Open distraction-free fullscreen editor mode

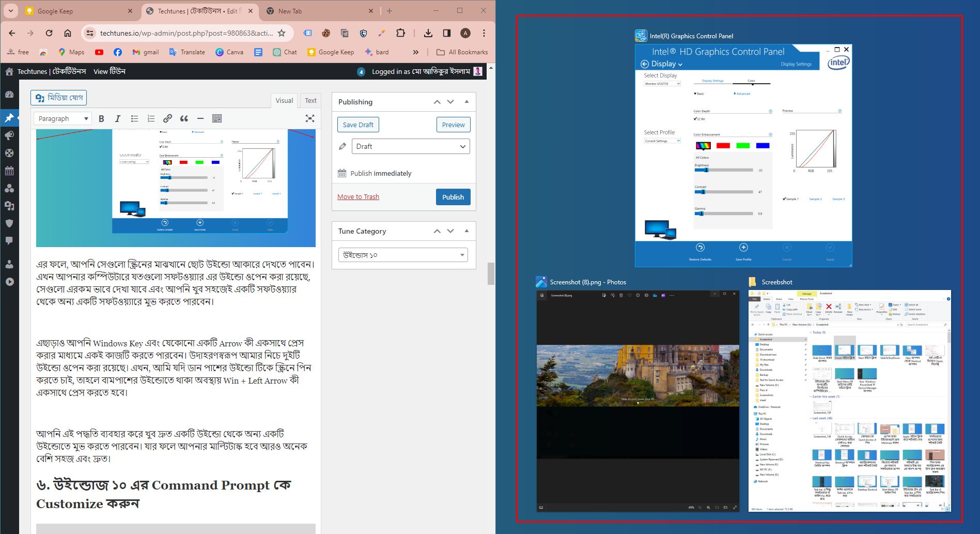coord(310,118)
